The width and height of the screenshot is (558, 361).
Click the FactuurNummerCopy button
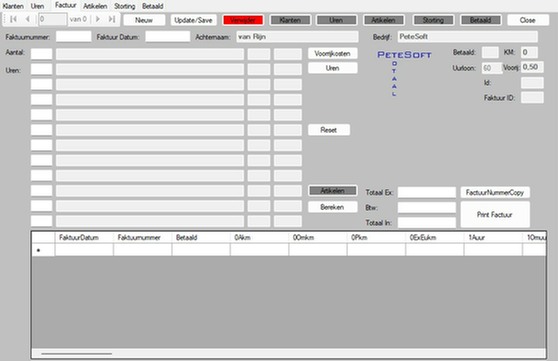tap(495, 192)
